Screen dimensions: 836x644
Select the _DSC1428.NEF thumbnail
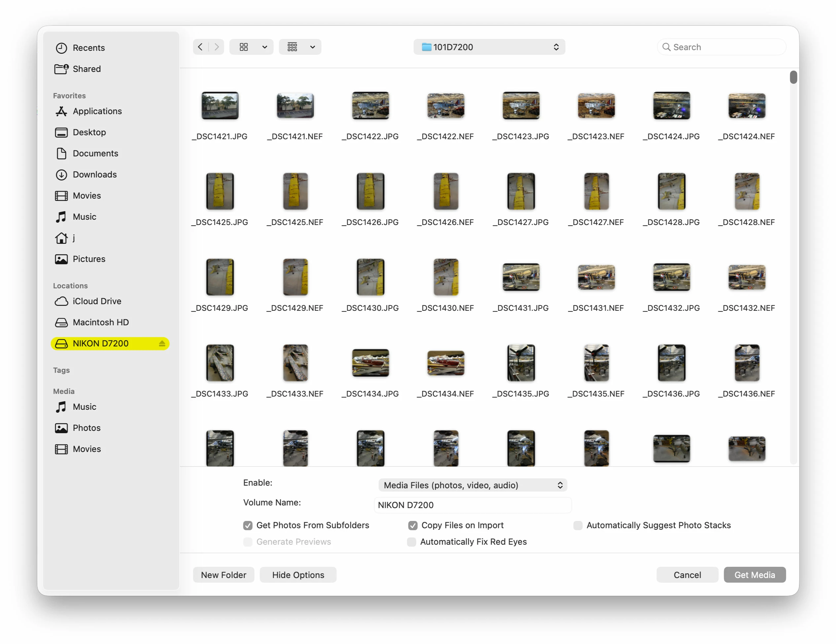pyautogui.click(x=747, y=191)
